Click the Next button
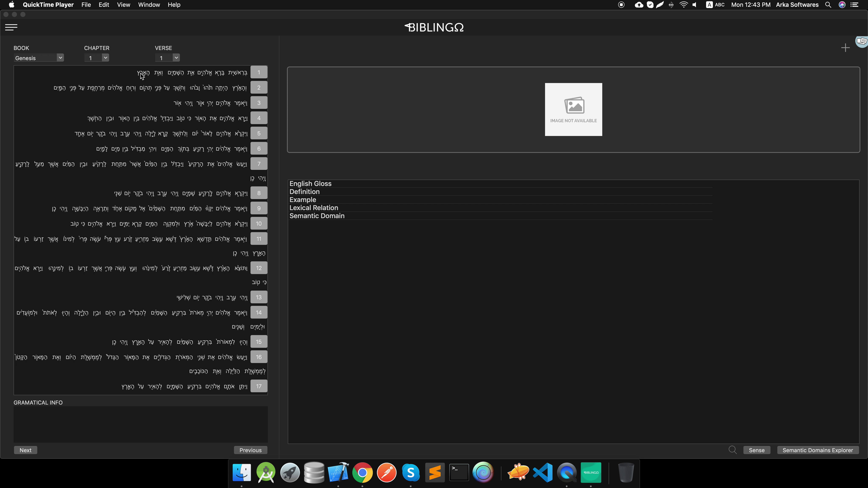 (x=25, y=450)
